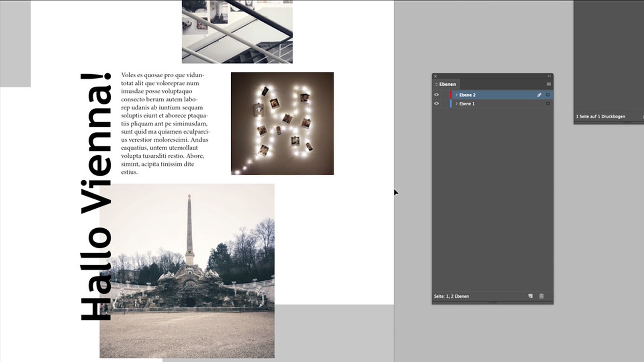The height and width of the screenshot is (362, 644).
Task: Expand the Ebene 1 layer contents
Action: pos(456,104)
